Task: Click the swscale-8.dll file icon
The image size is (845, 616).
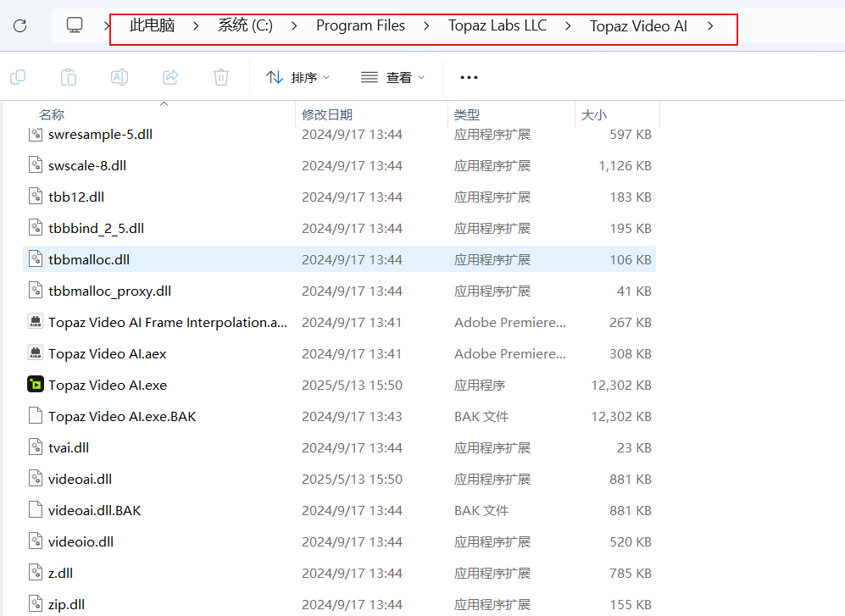Action: (36, 165)
